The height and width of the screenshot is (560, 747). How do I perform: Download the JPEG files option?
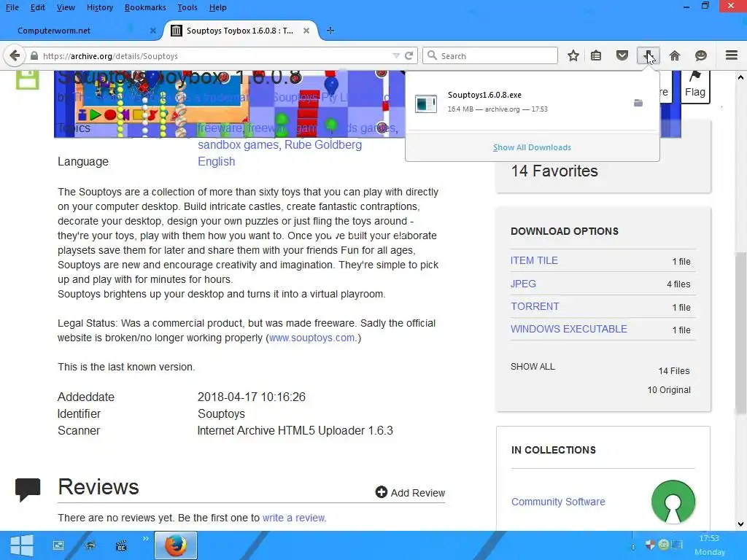523,284
